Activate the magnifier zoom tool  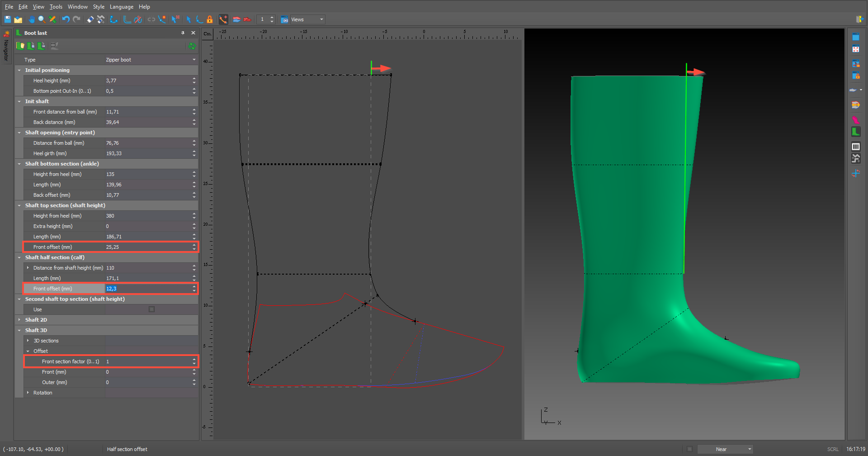tap(42, 19)
